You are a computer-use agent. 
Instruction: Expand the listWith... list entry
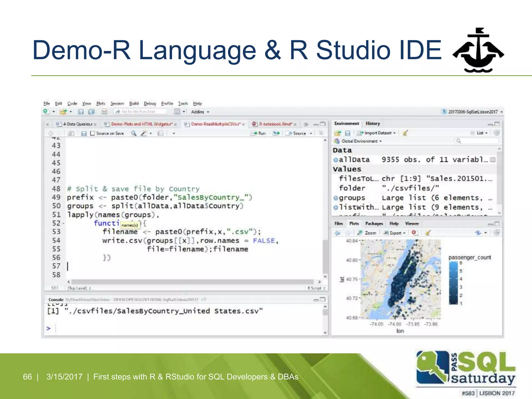click(336, 208)
